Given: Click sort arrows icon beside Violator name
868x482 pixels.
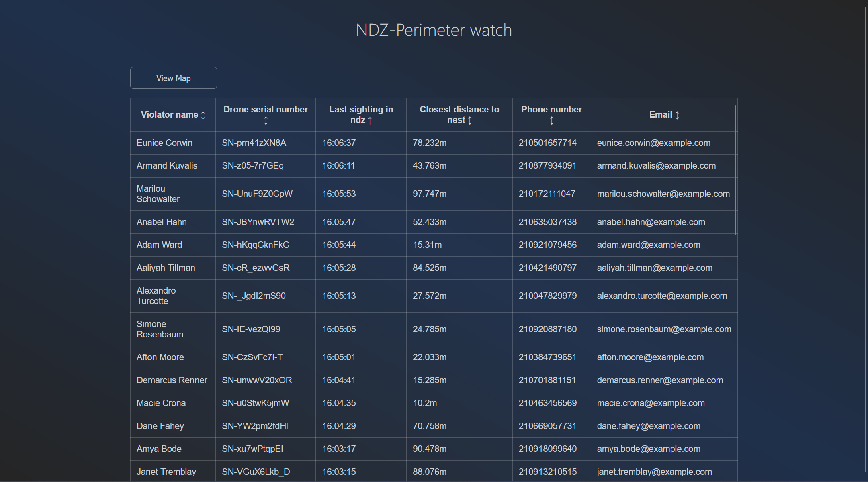Looking at the screenshot, I should [203, 115].
